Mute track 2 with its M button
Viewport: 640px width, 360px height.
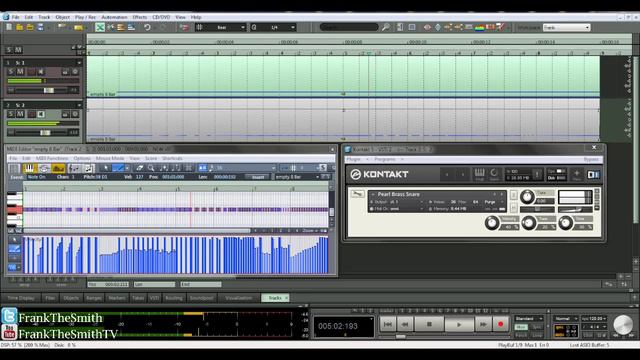point(20,114)
